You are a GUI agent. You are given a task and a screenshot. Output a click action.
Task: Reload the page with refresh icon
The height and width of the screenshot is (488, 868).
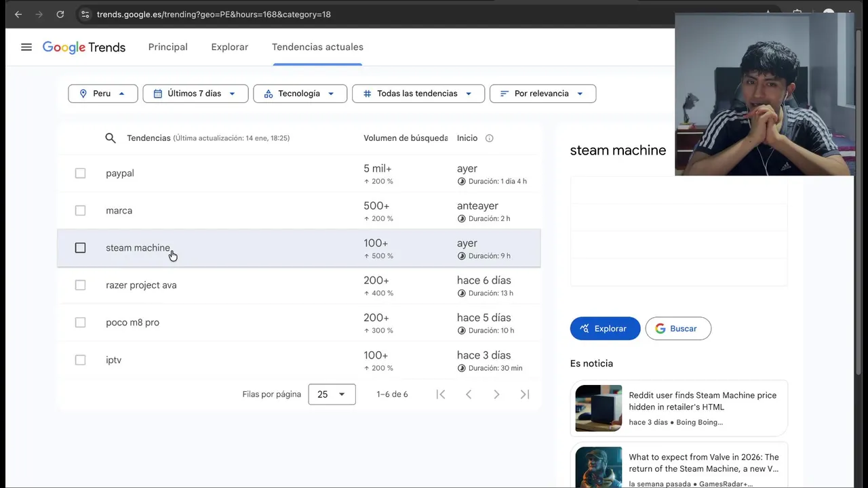(x=60, y=14)
